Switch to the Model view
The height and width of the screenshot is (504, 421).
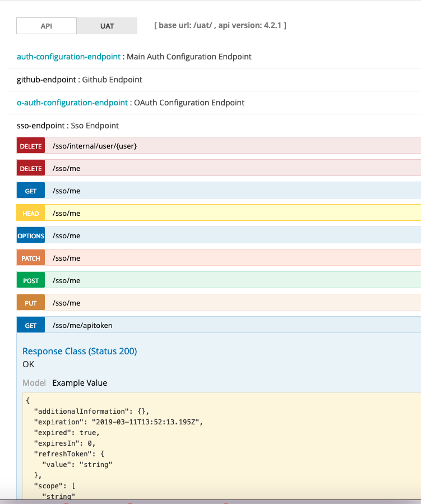point(34,383)
